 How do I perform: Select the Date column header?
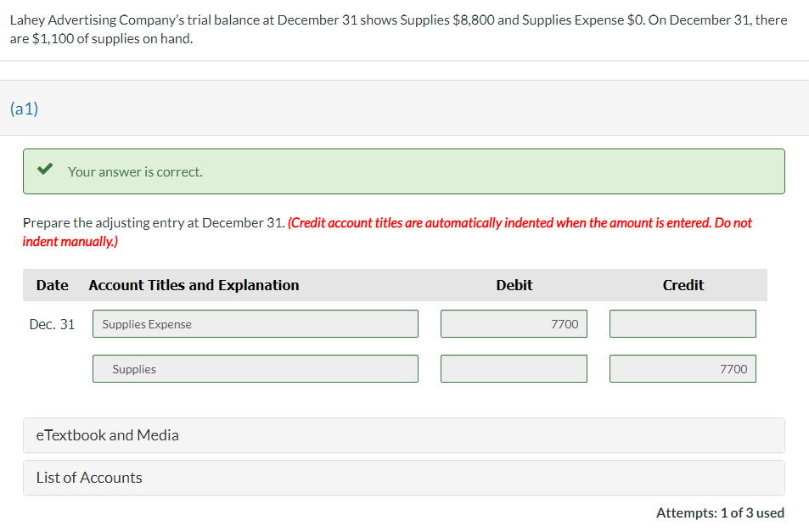pos(52,285)
